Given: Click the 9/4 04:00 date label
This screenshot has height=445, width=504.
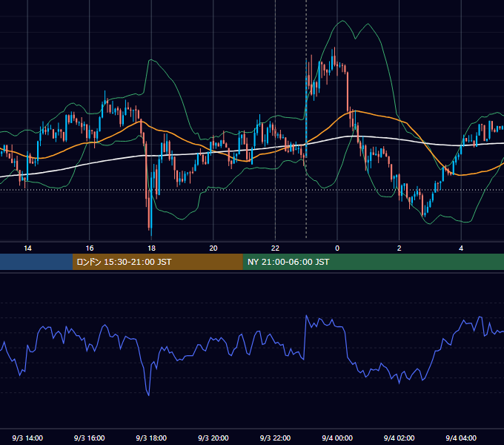Looking at the screenshot, I should point(461,438).
